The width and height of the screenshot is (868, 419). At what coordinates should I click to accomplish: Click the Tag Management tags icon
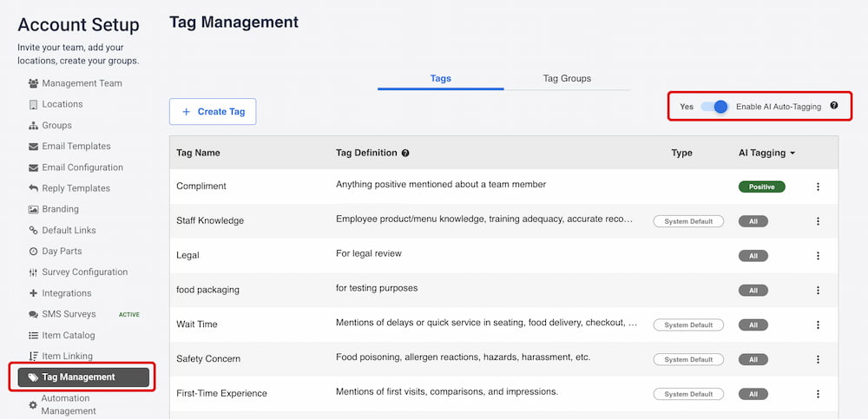point(33,377)
